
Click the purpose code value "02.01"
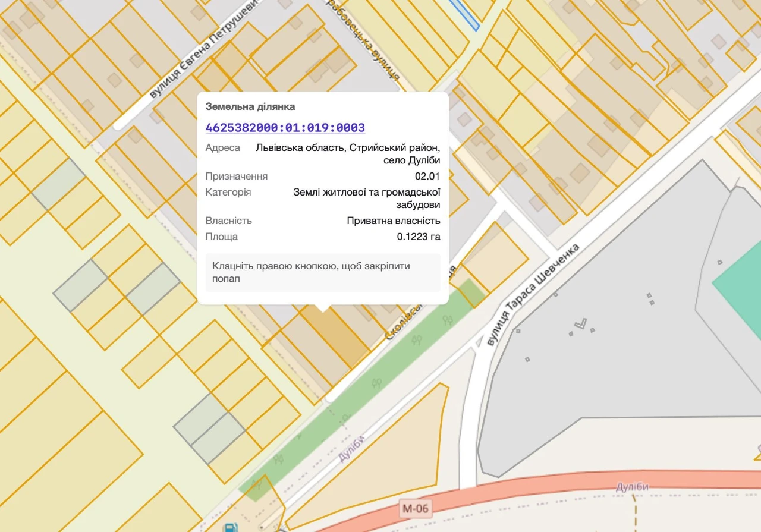click(x=427, y=176)
